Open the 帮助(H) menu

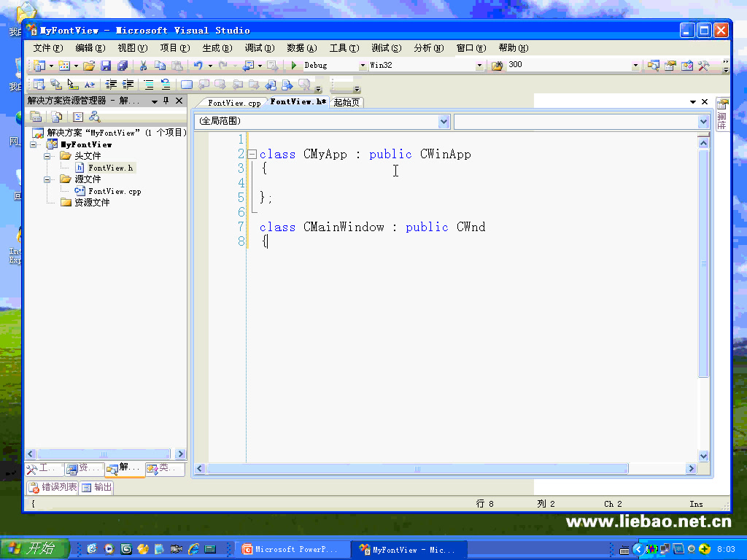pos(513,48)
